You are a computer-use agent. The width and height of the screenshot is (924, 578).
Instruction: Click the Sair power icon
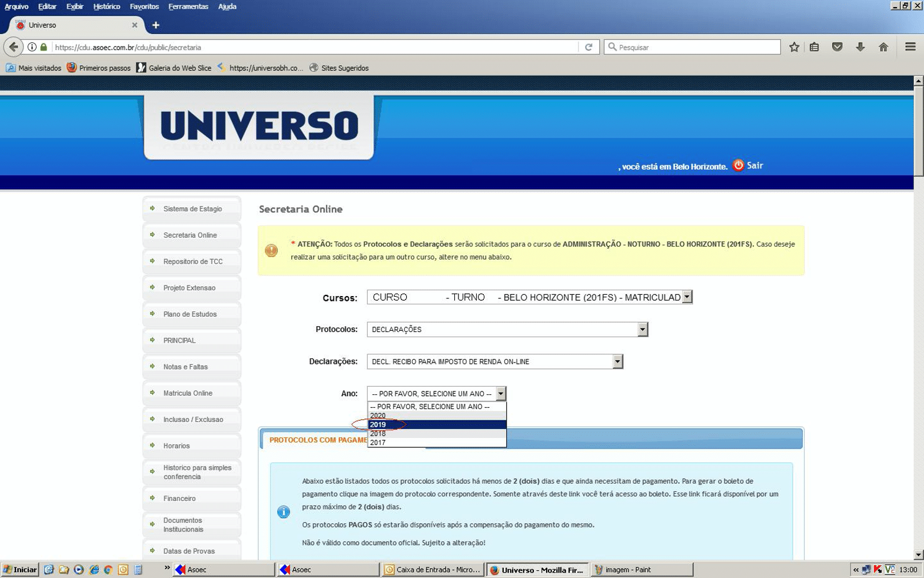pyautogui.click(x=738, y=165)
